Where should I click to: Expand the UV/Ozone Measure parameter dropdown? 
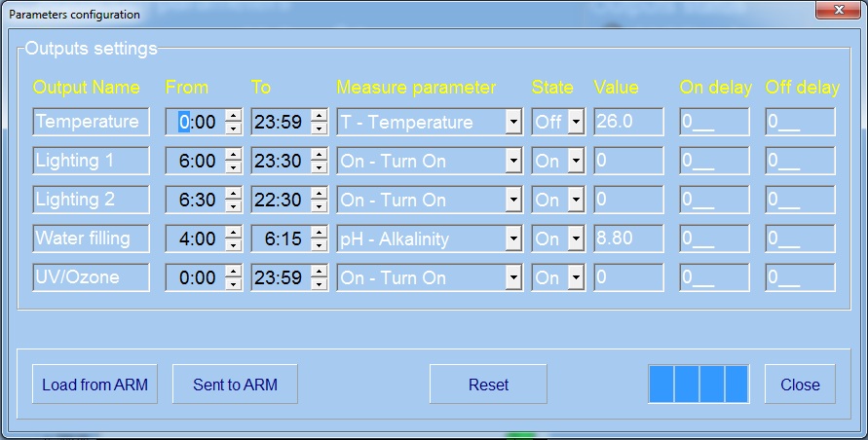[513, 278]
